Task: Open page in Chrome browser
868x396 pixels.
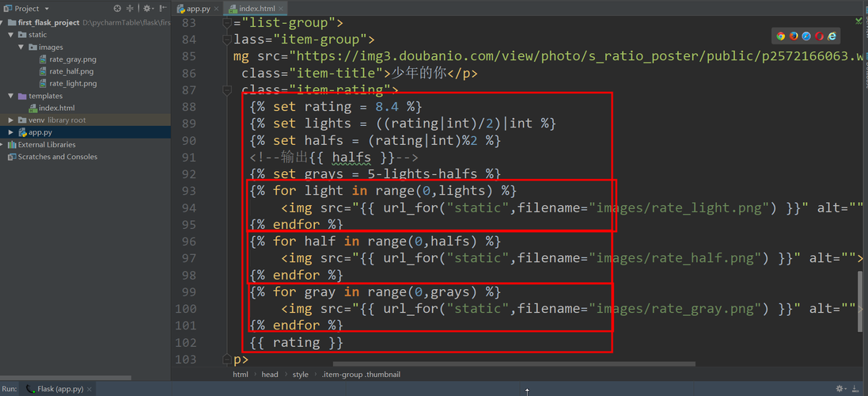Action: pyautogui.click(x=780, y=36)
